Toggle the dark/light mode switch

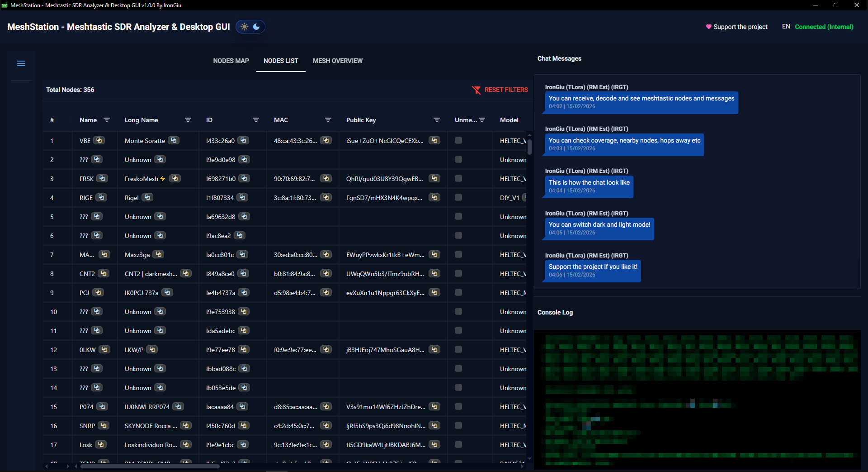coord(250,27)
